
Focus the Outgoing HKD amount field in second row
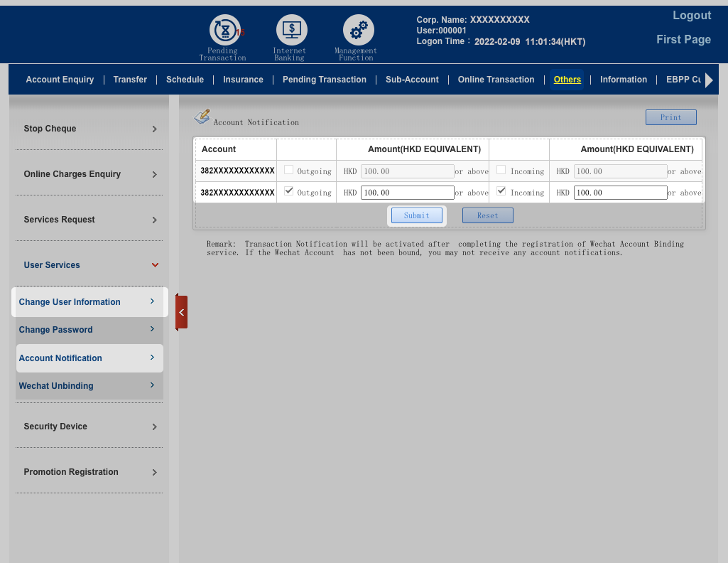click(x=407, y=193)
